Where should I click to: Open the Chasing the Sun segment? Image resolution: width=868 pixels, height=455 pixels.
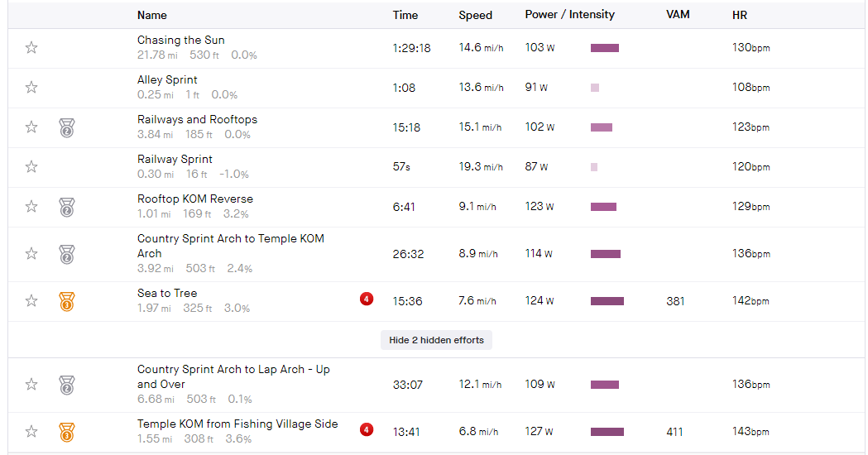[x=181, y=40]
